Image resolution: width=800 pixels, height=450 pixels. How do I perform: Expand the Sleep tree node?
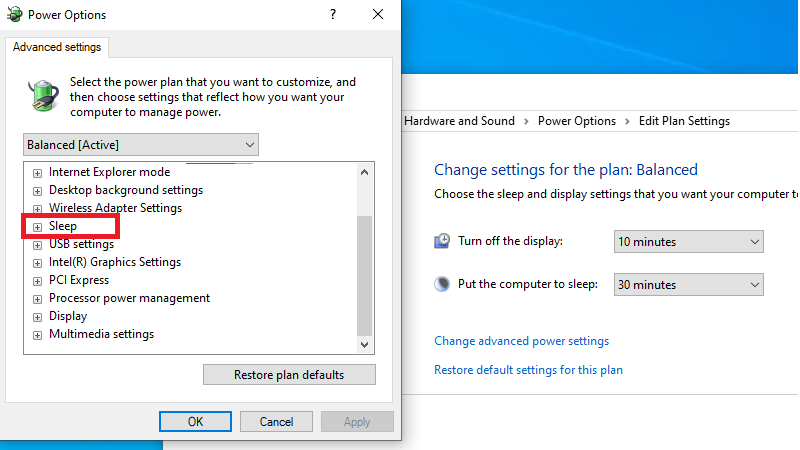[37, 227]
